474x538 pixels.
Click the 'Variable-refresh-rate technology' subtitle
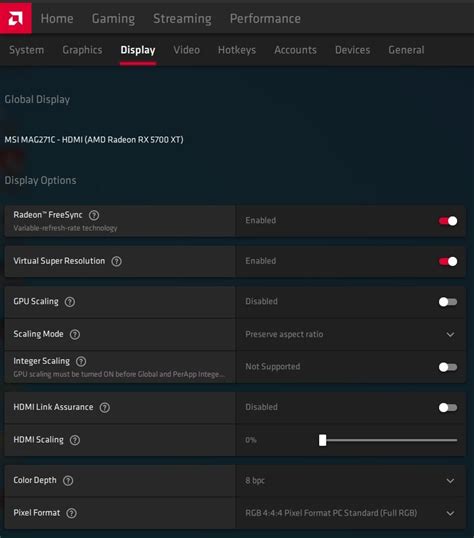pos(65,228)
